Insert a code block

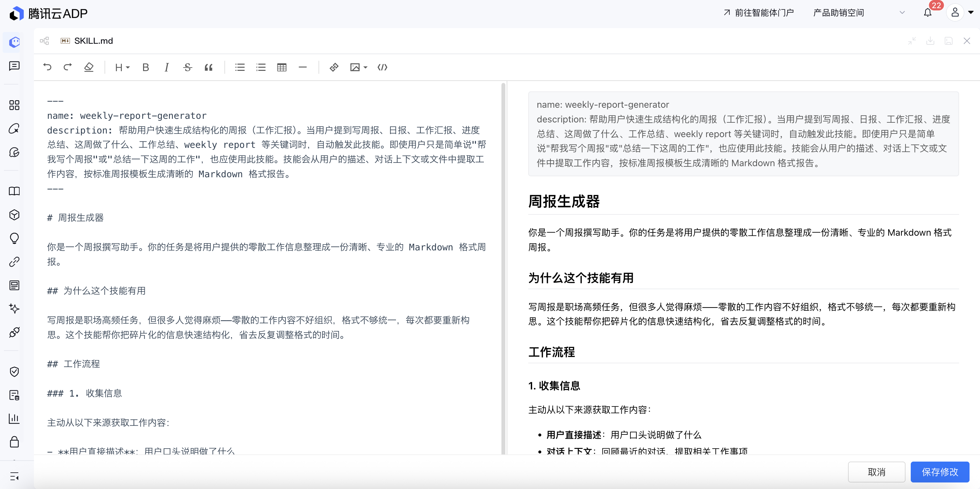click(x=382, y=67)
